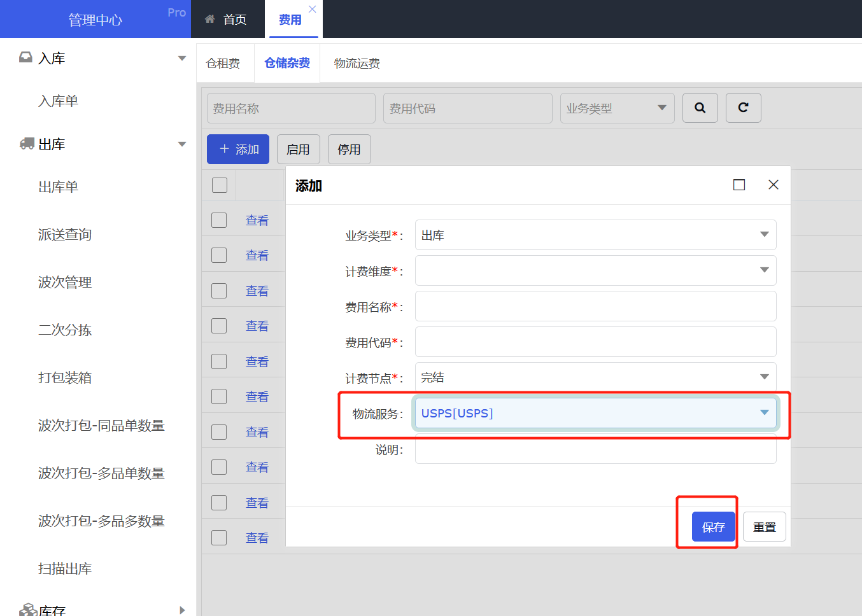Open 打包装箱 in the sidebar
Screen dimensions: 862x616
[x=65, y=377]
